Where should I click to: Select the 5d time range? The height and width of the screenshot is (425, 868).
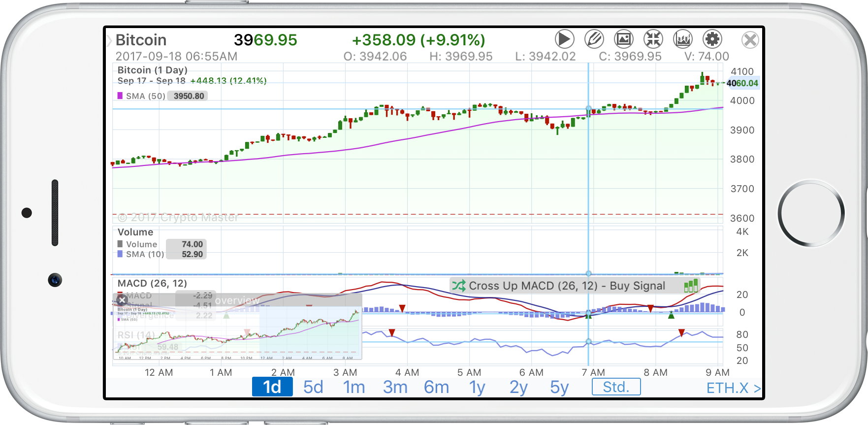313,387
